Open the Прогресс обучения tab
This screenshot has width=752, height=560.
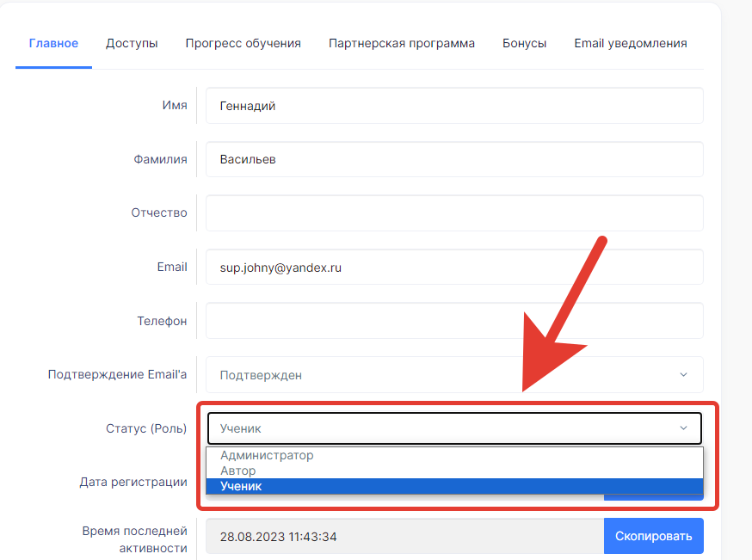[x=243, y=43]
